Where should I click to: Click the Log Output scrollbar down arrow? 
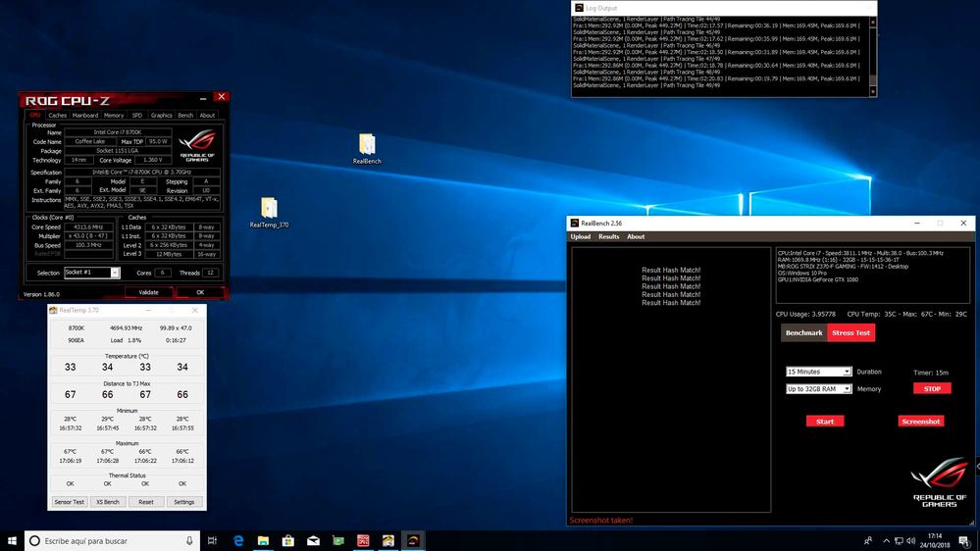pos(873,91)
